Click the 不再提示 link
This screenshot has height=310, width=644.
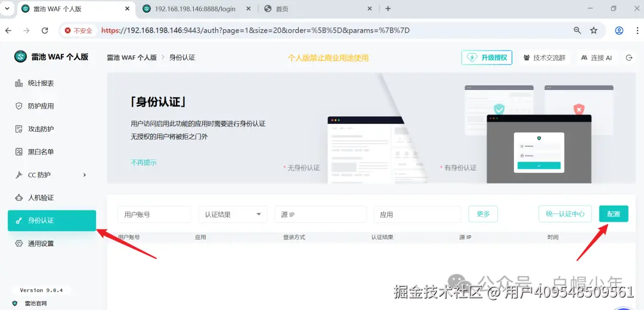(x=144, y=162)
